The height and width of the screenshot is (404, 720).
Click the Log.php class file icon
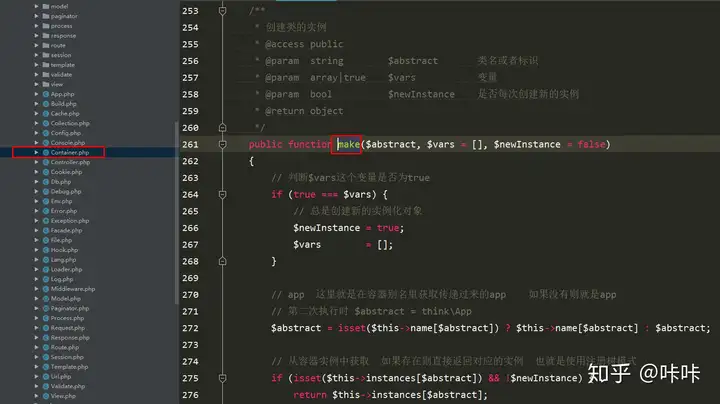(x=46, y=279)
